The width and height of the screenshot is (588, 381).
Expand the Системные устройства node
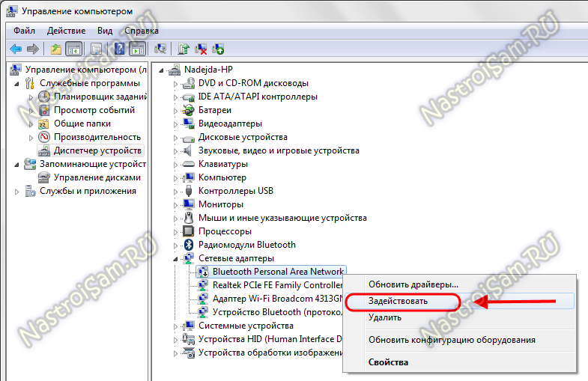(175, 326)
